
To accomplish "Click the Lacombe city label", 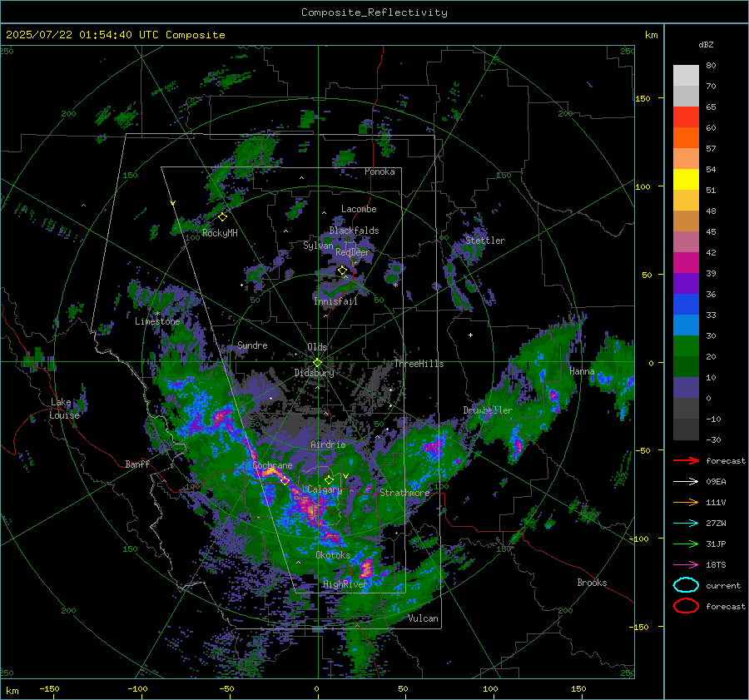I will (359, 209).
